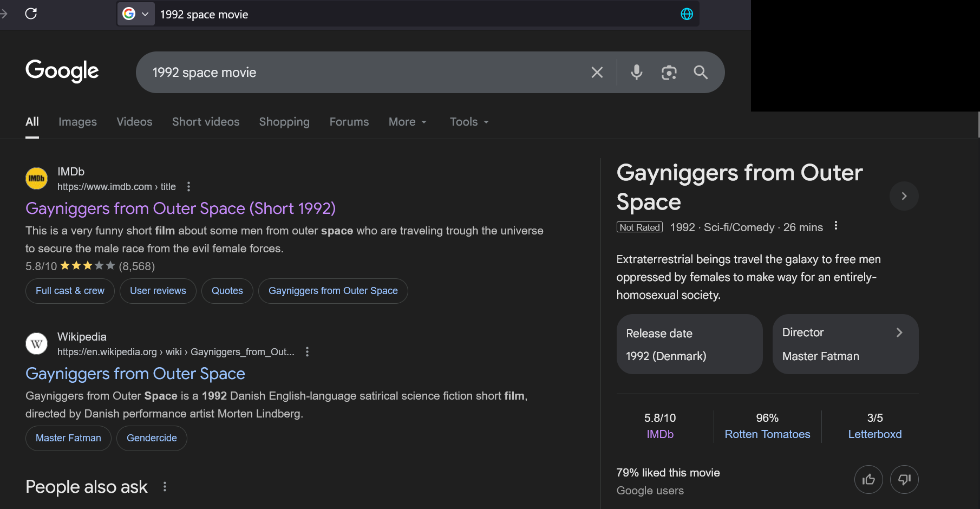This screenshot has width=980, height=509.
Task: Open the User reviews chip
Action: click(158, 291)
